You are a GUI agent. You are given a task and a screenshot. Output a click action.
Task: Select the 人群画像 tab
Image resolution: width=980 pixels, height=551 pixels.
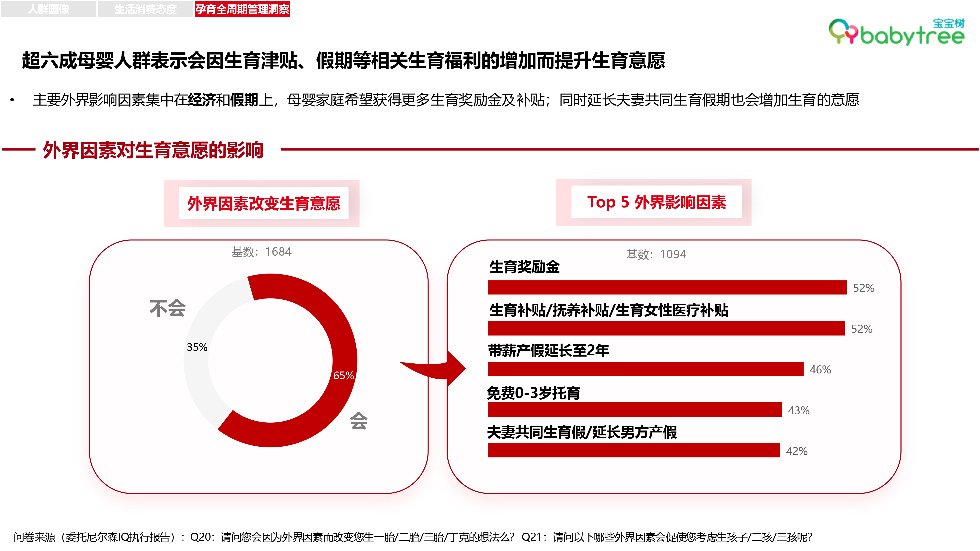click(48, 9)
